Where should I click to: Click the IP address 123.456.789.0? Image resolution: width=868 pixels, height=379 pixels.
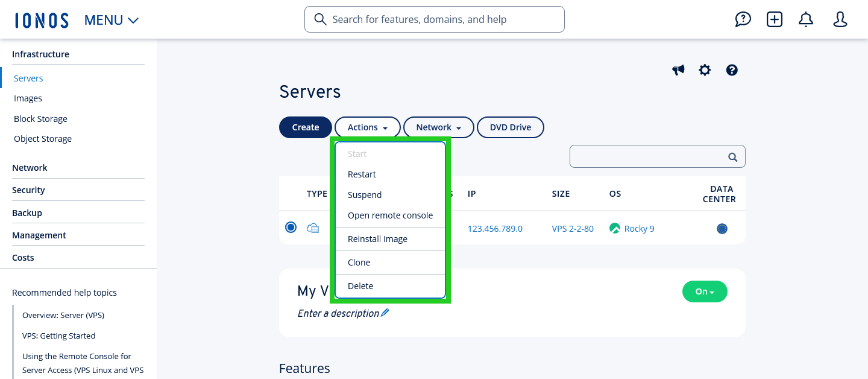tap(495, 229)
